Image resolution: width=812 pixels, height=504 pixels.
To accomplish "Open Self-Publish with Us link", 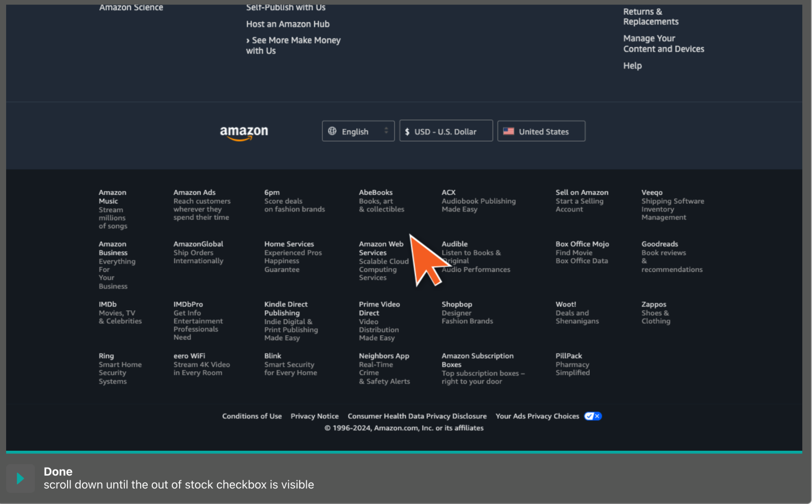I will [x=286, y=7].
